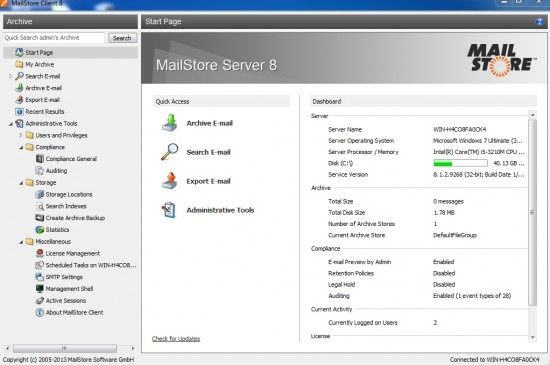Click the Auditing icon in the tree
This screenshot has width=550, height=365.
[x=40, y=171]
